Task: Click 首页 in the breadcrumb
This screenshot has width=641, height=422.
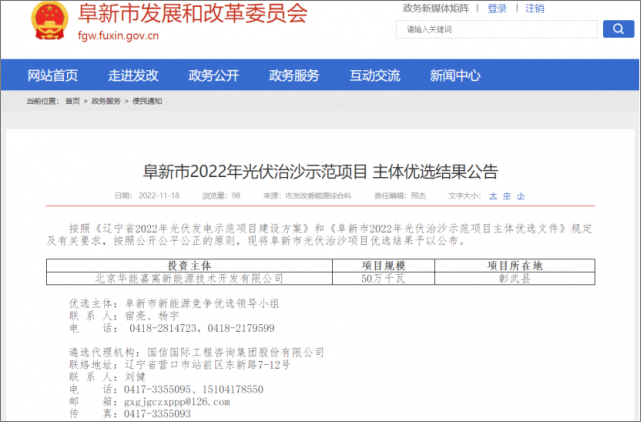Action: coord(72,101)
